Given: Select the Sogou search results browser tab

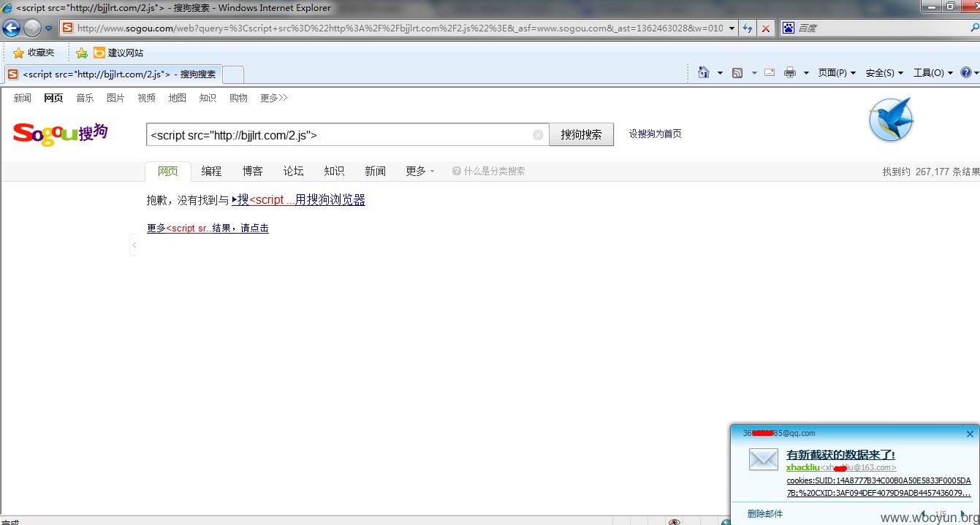Looking at the screenshot, I should [112, 74].
